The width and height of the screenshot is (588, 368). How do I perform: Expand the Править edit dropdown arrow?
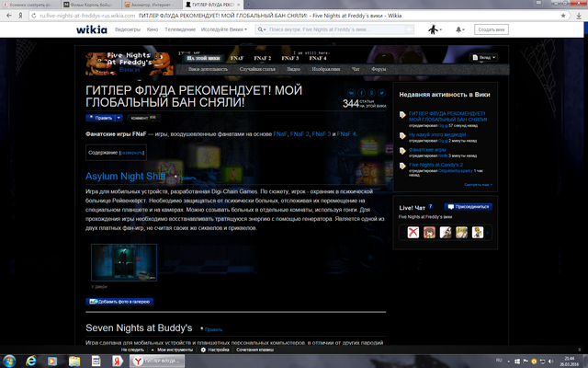coord(119,118)
